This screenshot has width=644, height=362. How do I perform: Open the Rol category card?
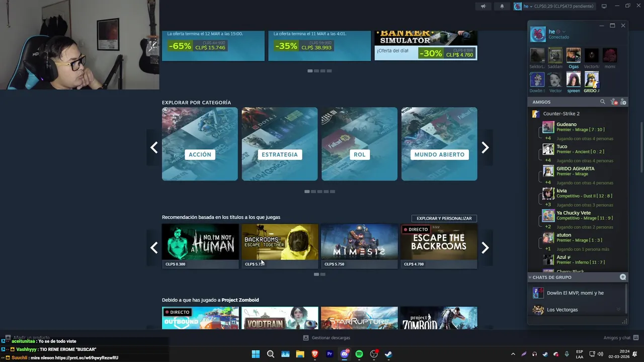pos(359,144)
